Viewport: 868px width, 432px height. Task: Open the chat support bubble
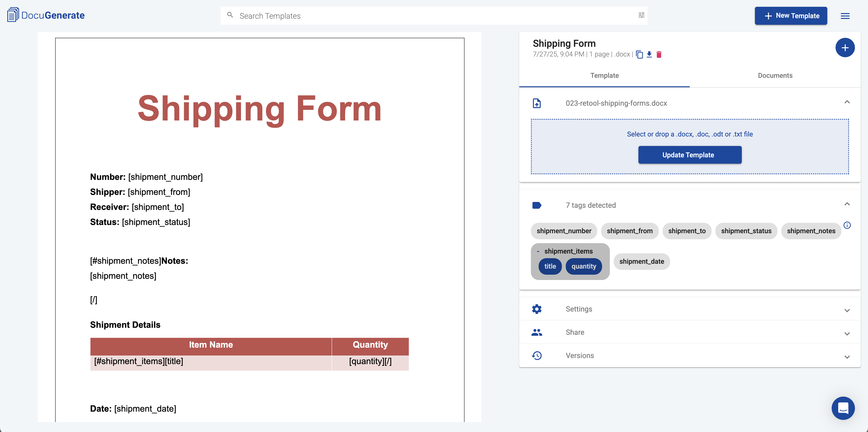pyautogui.click(x=843, y=408)
